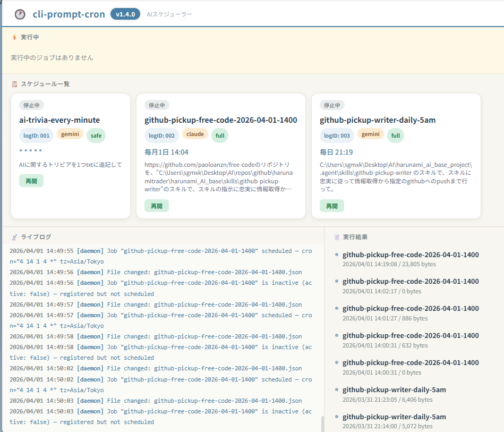This screenshot has width=504, height=432.
Task: Click the free-code card prompt description
Action: (219, 177)
